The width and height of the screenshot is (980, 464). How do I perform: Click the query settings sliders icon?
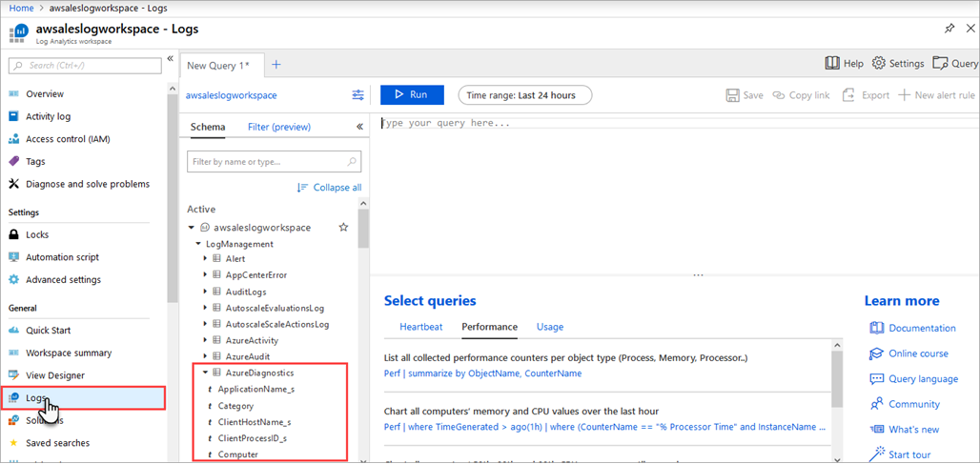click(x=357, y=95)
